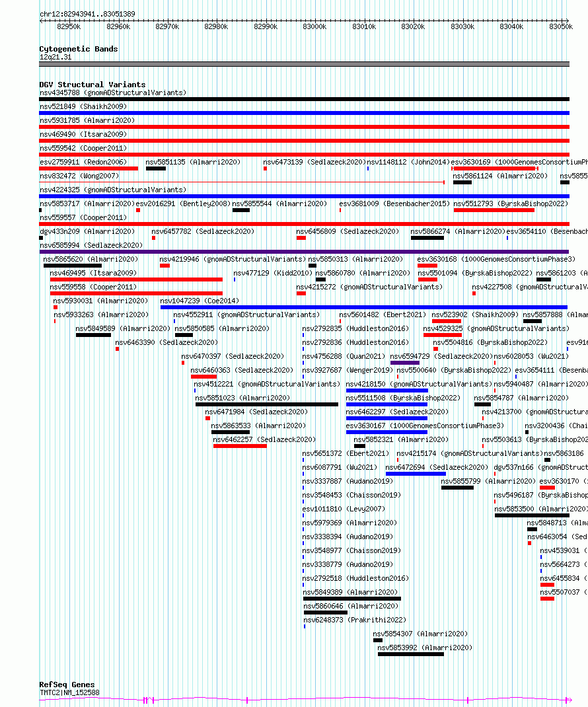The height and width of the screenshot is (707, 588).
Task: Click the black nsv5849389 (Almarri2020) bar
Action: (352, 599)
